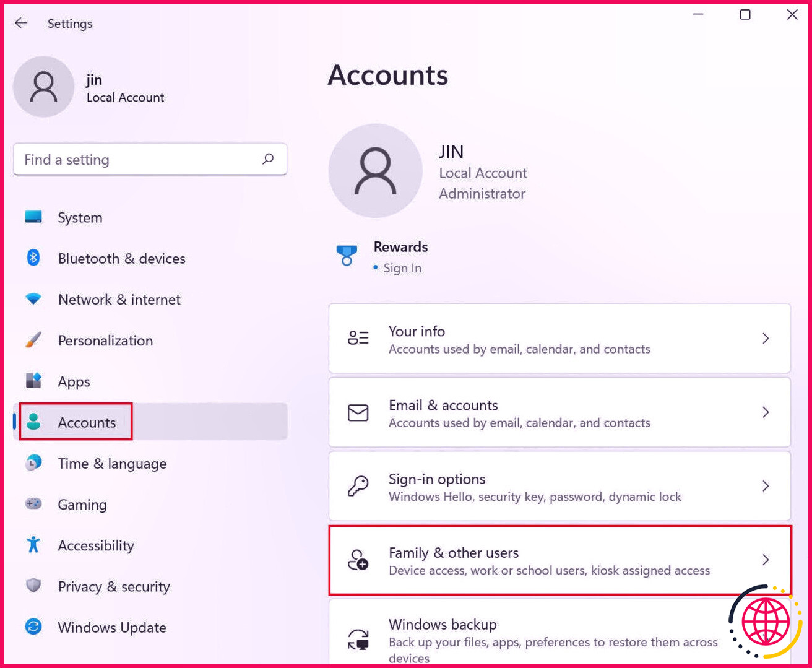Open Windows backup settings
Screen dimensions: 812x668
pos(559,633)
